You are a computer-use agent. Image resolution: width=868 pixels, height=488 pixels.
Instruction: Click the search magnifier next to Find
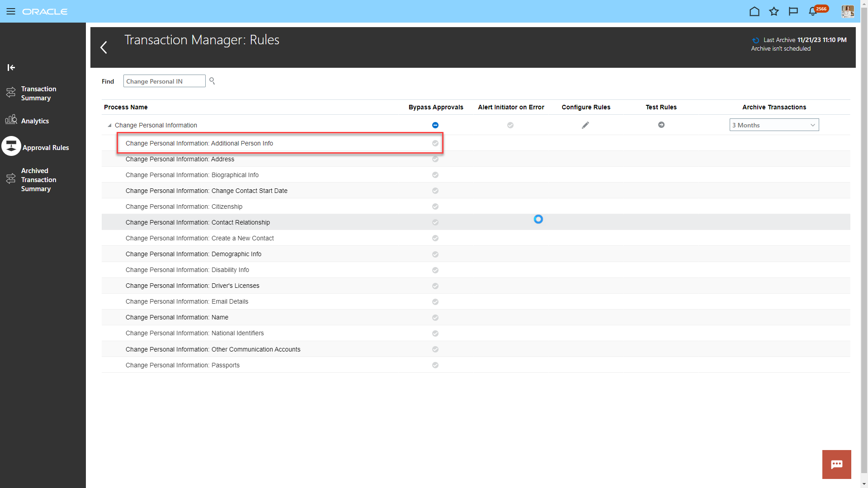click(x=212, y=81)
